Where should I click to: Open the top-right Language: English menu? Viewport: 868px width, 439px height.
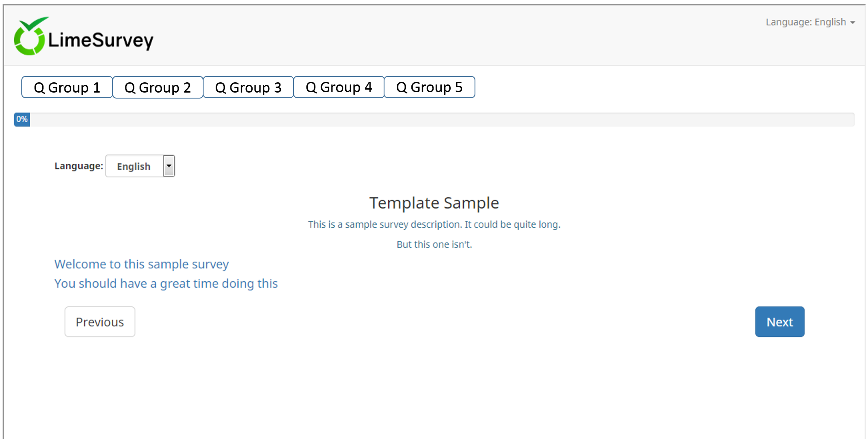click(810, 22)
